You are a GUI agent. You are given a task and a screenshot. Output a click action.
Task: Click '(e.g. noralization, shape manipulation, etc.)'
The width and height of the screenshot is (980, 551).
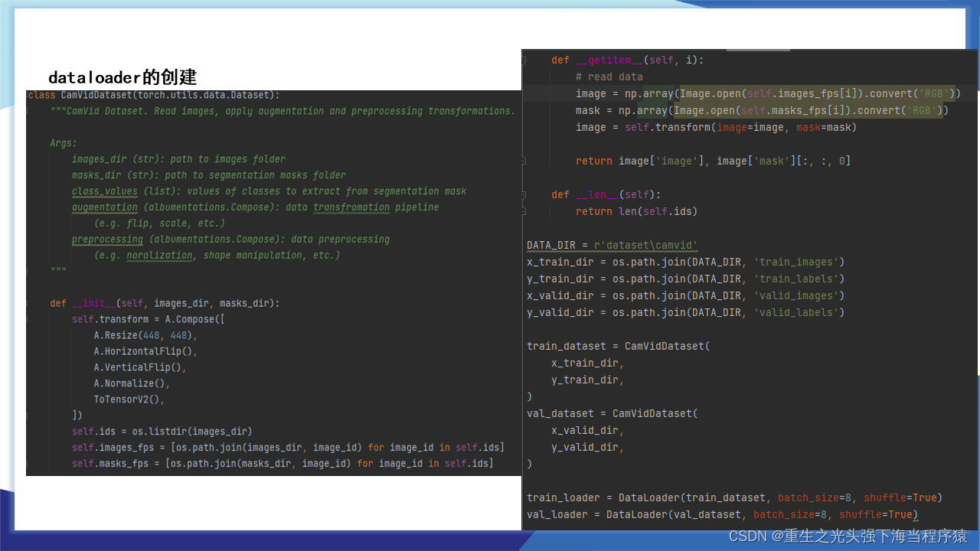(x=217, y=256)
